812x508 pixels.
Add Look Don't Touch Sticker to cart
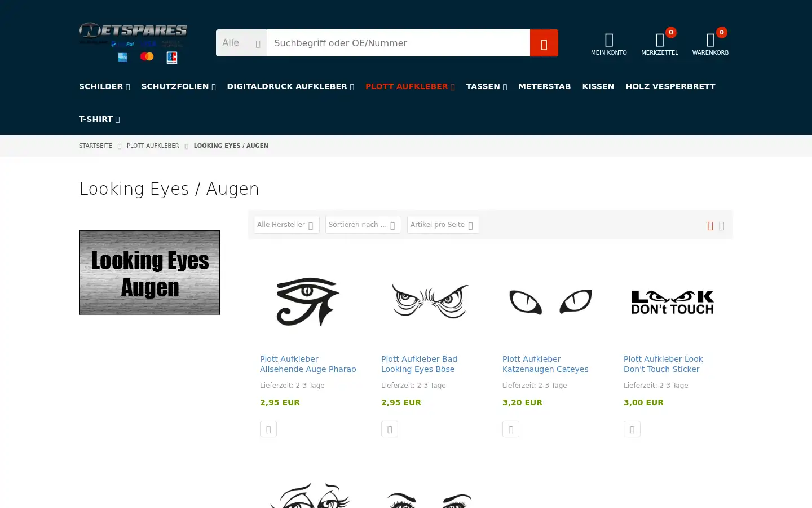632,429
